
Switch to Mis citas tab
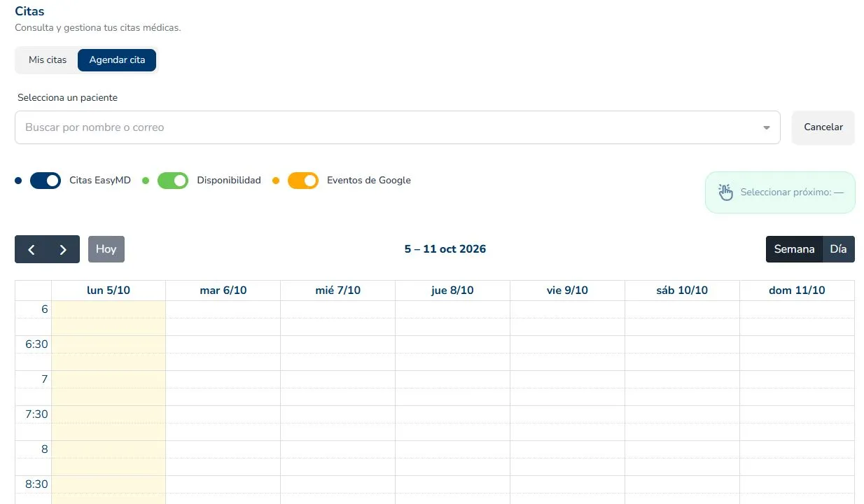coord(48,60)
